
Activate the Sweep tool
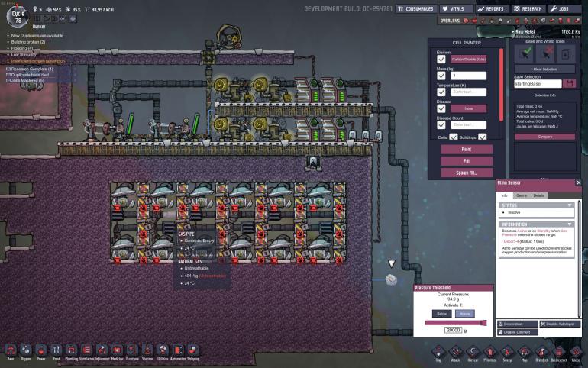(507, 351)
